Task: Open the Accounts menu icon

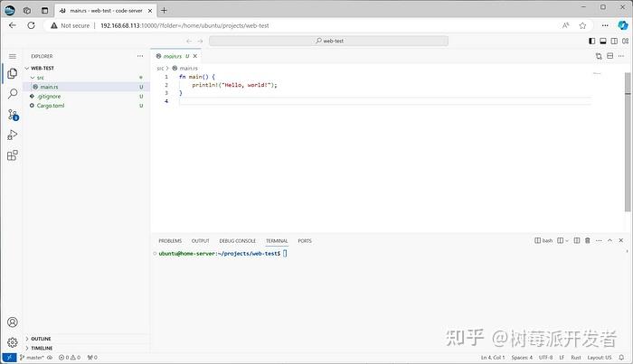Action: point(13,322)
